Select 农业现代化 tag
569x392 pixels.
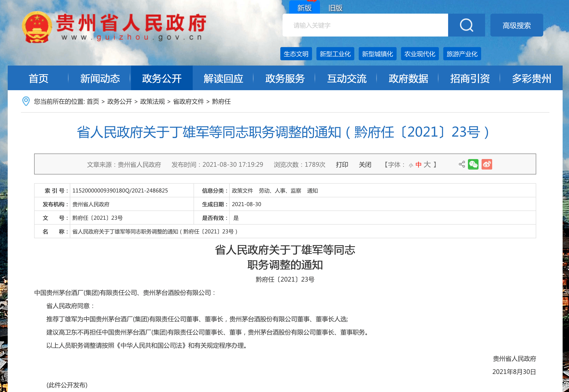[x=419, y=54]
